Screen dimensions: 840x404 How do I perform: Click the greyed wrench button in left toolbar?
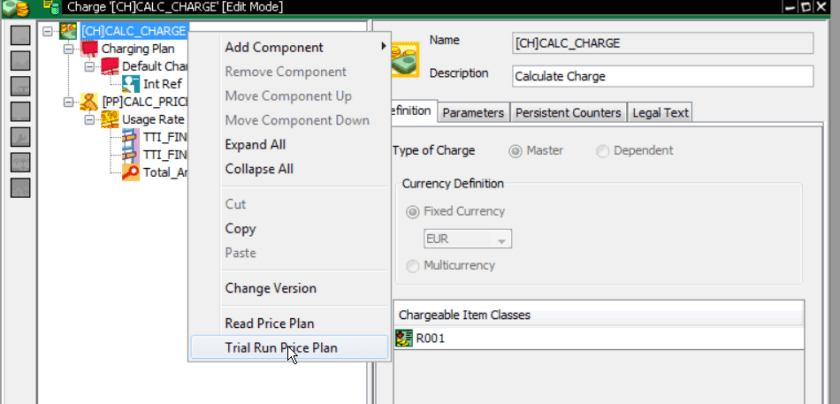20,137
